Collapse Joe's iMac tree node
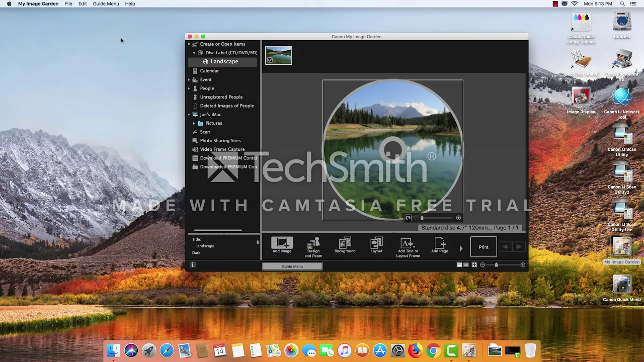This screenshot has height=362, width=644. click(189, 115)
